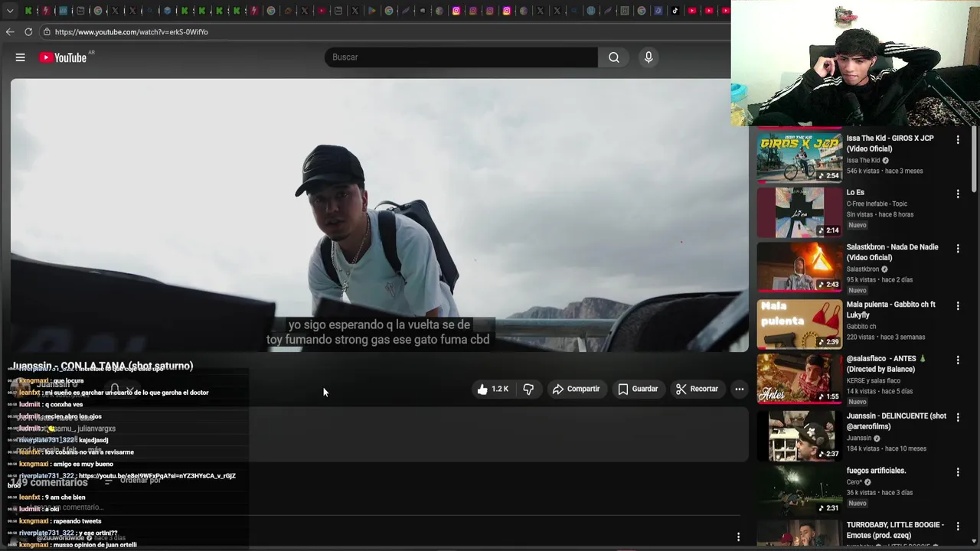Screen dimensions: 980x551
Task: Open options for Salastkbron Nada De Nadie
Action: click(x=958, y=249)
